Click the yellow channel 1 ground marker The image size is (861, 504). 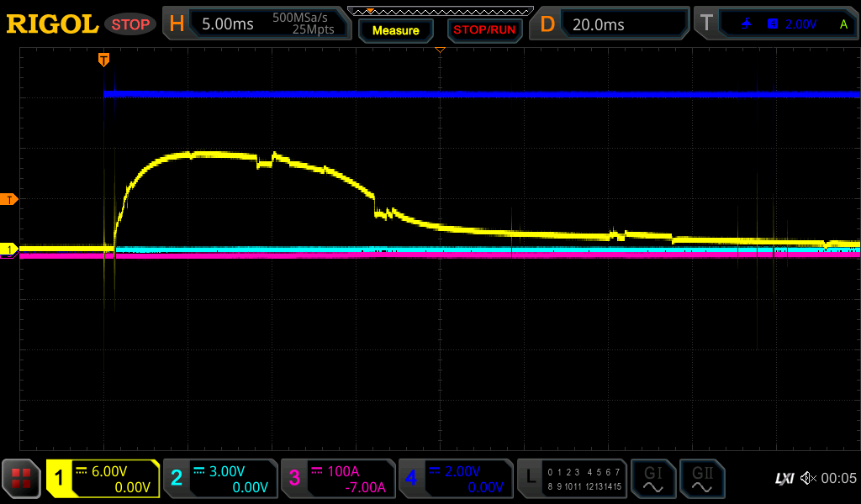(x=9, y=249)
